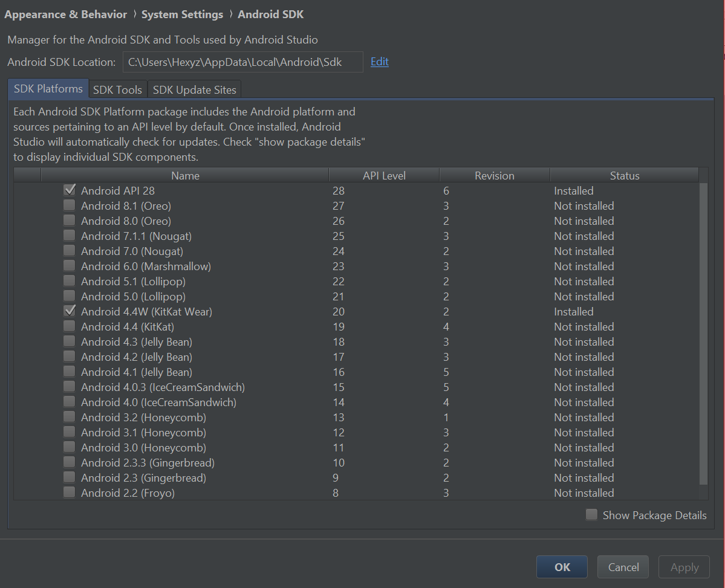Tick Android 2.3.3 (Gingerbread) checkbox
Screen dimensions: 725x588
(70, 462)
